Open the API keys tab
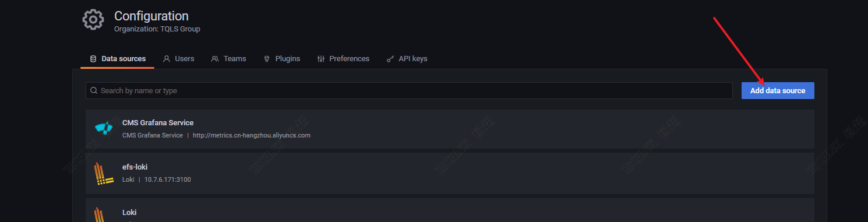This screenshot has height=222, width=868. [x=407, y=59]
